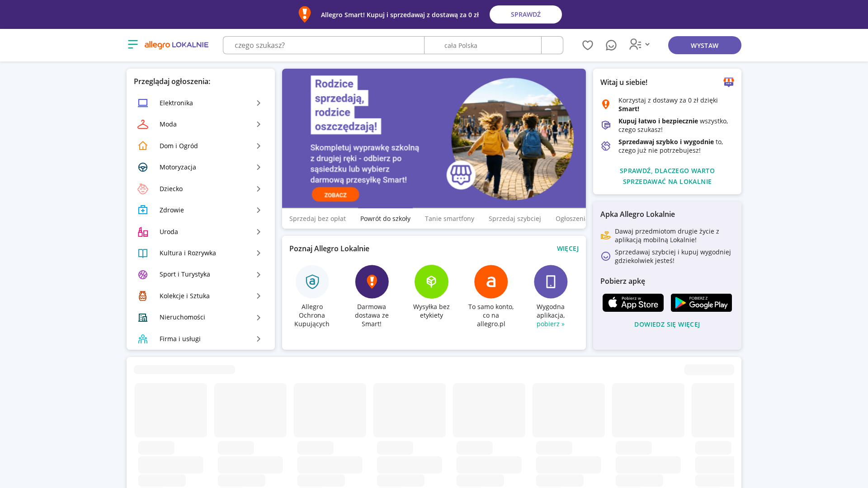Click the Kolekcje i Sztuka vase icon
868x488 pixels.
(143, 296)
